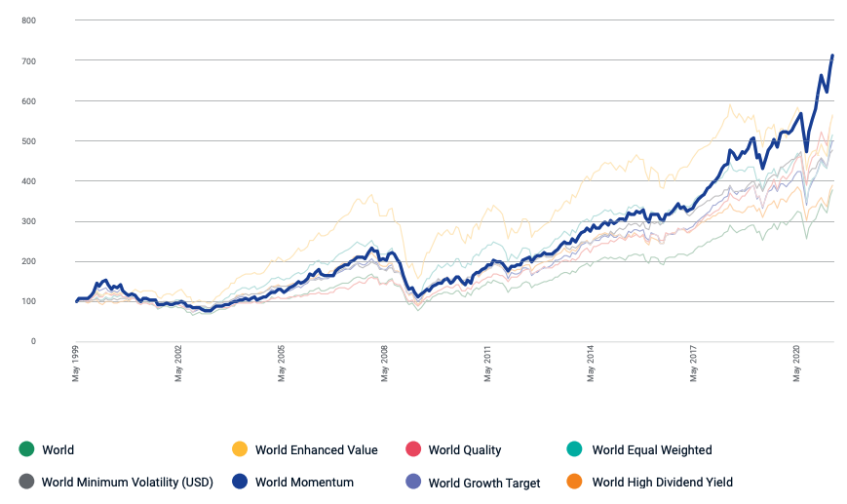Viewport: 847px width, 504px height.
Task: Click the red World Quality legend swatch
Action: 413,448
